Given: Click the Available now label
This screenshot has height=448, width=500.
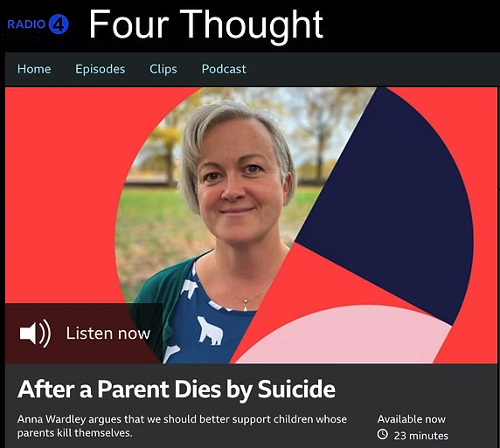Looking at the screenshot, I should click(x=412, y=419).
